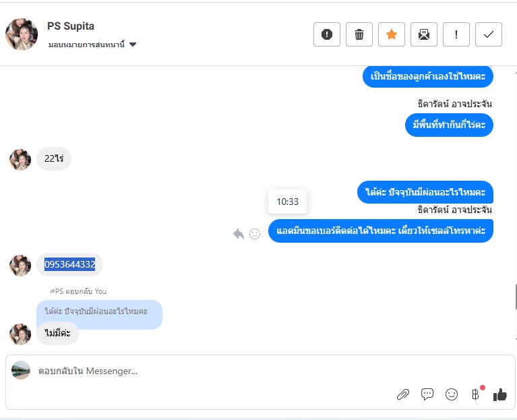The image size is (517, 420).
Task: Toggle the orange star follow-up flag
Action: tap(392, 34)
